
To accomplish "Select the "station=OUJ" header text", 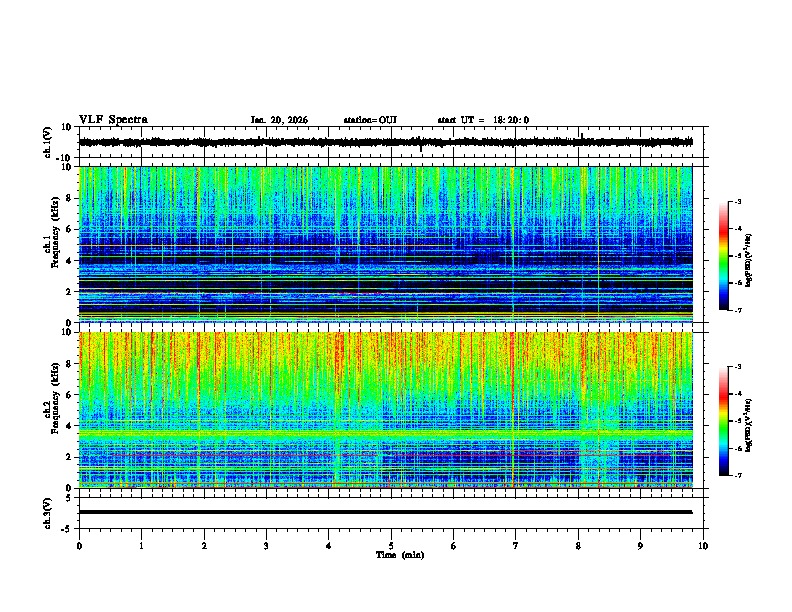I will point(370,120).
